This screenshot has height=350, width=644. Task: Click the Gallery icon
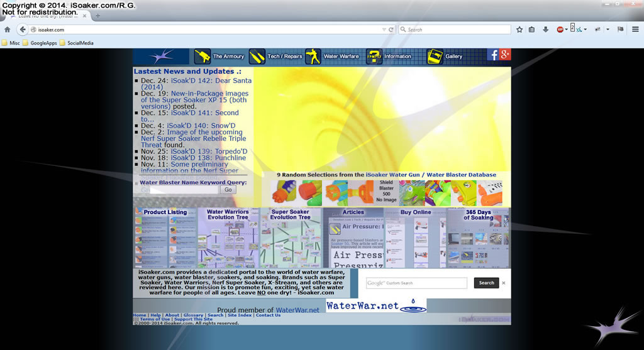tap(435, 56)
